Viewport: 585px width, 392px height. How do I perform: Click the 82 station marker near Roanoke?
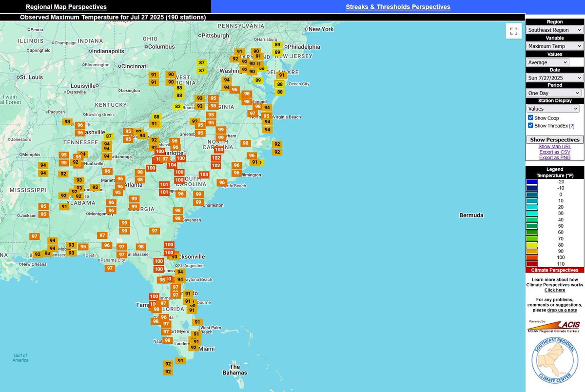coord(177,106)
